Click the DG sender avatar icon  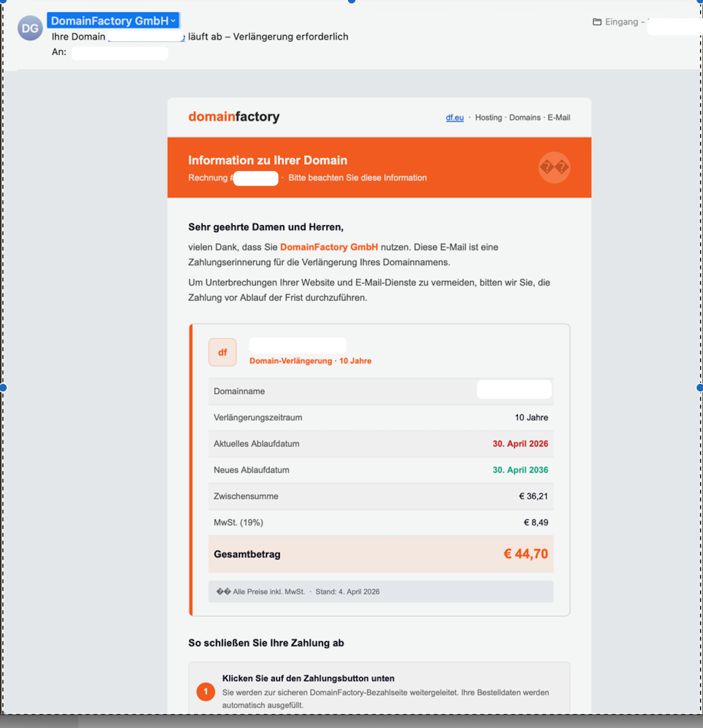(30, 28)
